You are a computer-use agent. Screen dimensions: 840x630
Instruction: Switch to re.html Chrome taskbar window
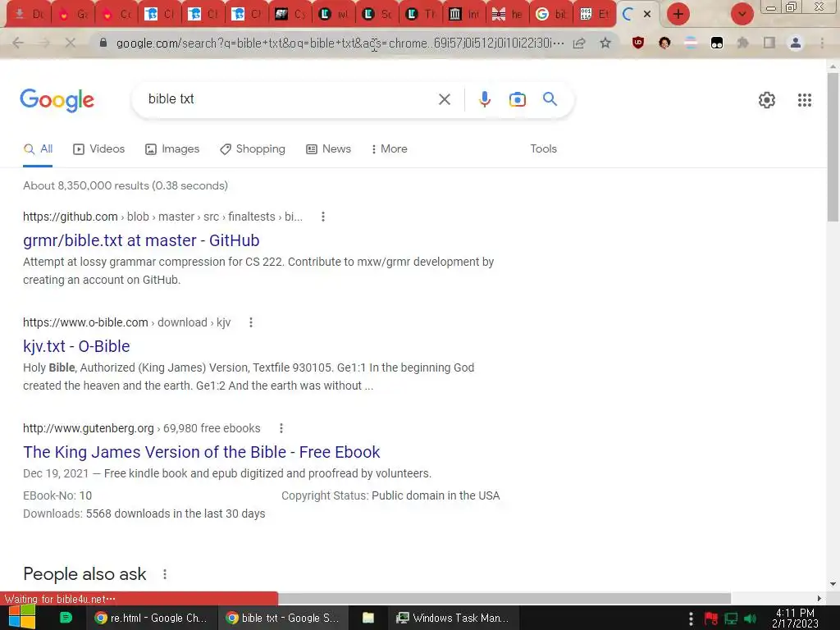coord(152,619)
